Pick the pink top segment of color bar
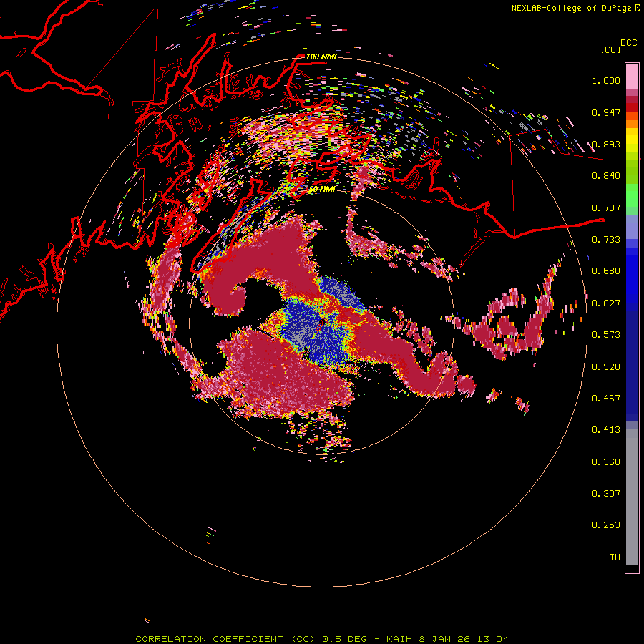Screen dimensions: 644x644 (x=632, y=76)
